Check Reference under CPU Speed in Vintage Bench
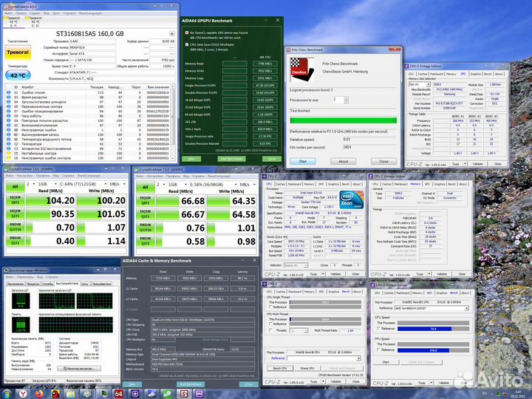This screenshot has height=399, width=532. (x=378, y=328)
